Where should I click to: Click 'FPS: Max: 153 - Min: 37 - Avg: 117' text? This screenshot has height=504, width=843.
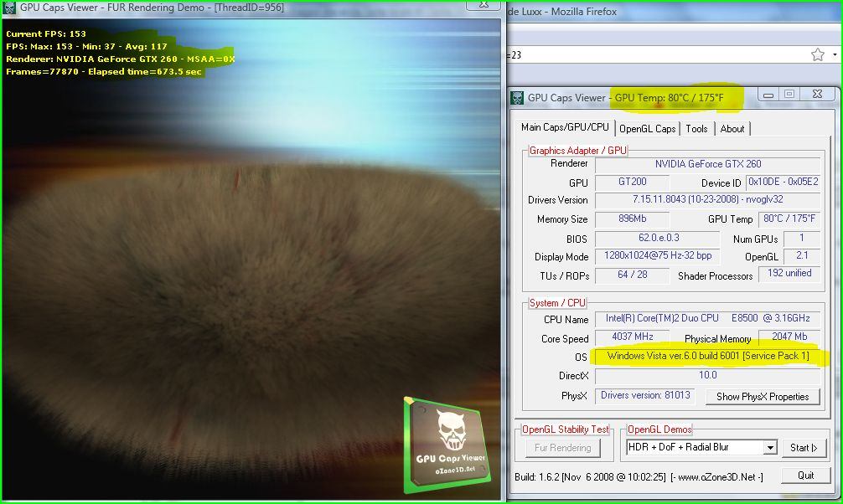[86, 46]
